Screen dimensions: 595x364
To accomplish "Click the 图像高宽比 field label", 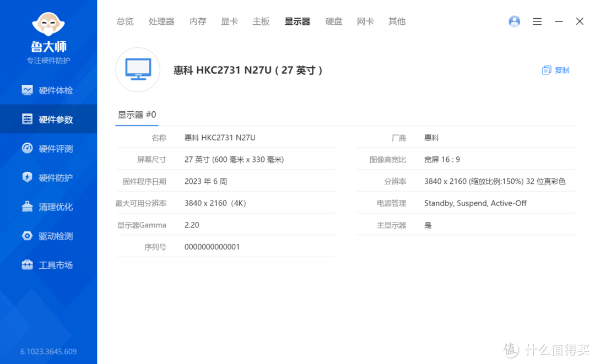I will pos(388,160).
